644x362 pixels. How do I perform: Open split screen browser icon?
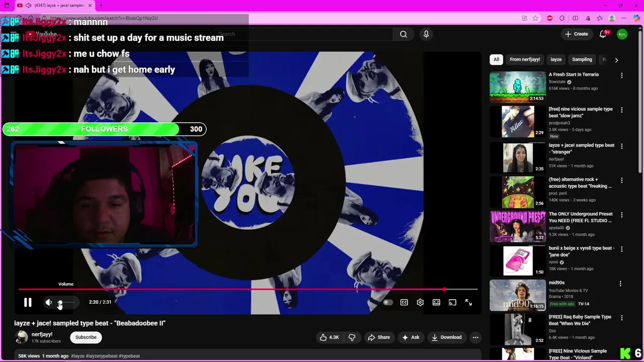[575, 18]
